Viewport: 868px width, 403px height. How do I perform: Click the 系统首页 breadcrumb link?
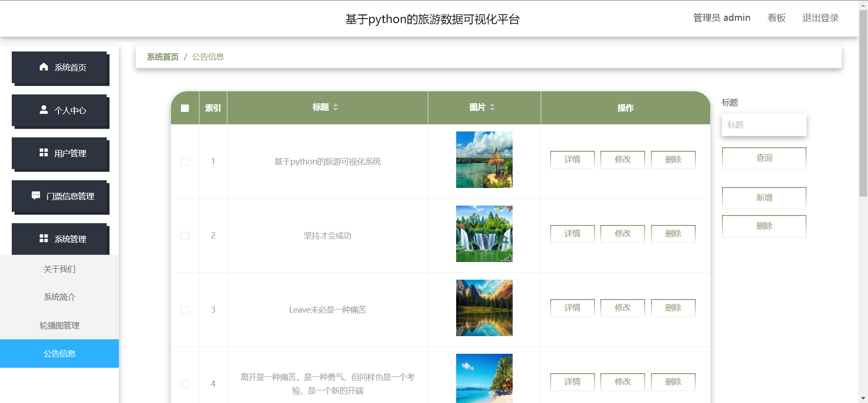(163, 57)
